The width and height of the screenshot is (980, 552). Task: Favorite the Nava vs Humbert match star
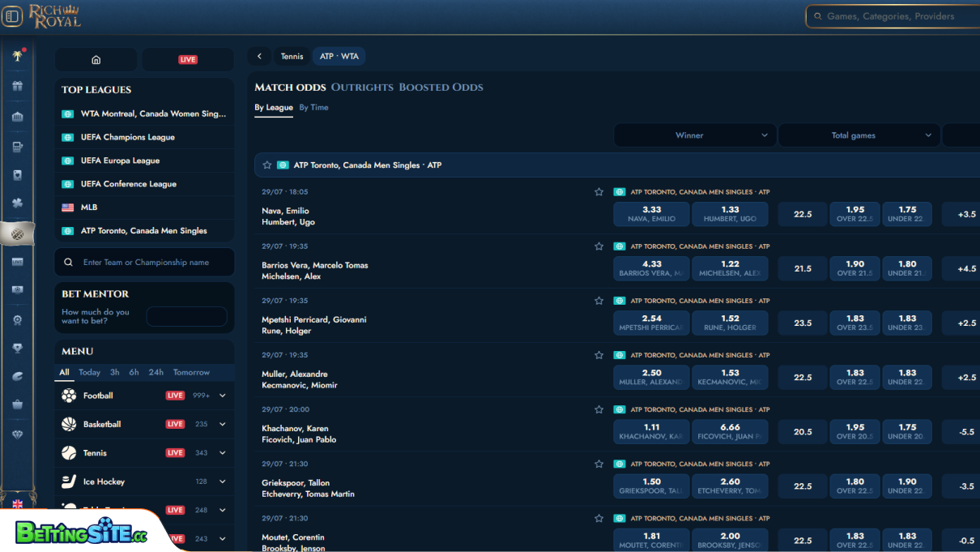[x=599, y=191]
